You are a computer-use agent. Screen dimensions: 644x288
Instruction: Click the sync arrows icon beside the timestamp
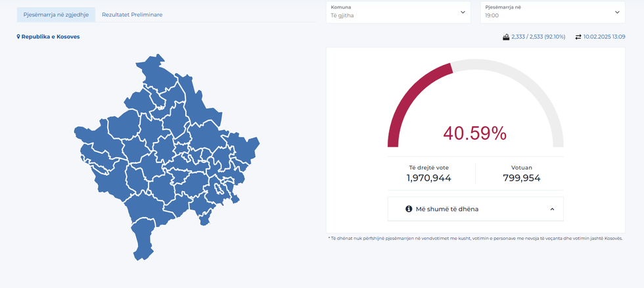(578, 37)
